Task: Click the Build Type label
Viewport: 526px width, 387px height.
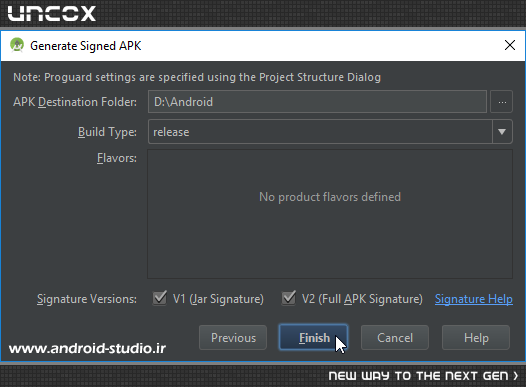Action: point(107,132)
